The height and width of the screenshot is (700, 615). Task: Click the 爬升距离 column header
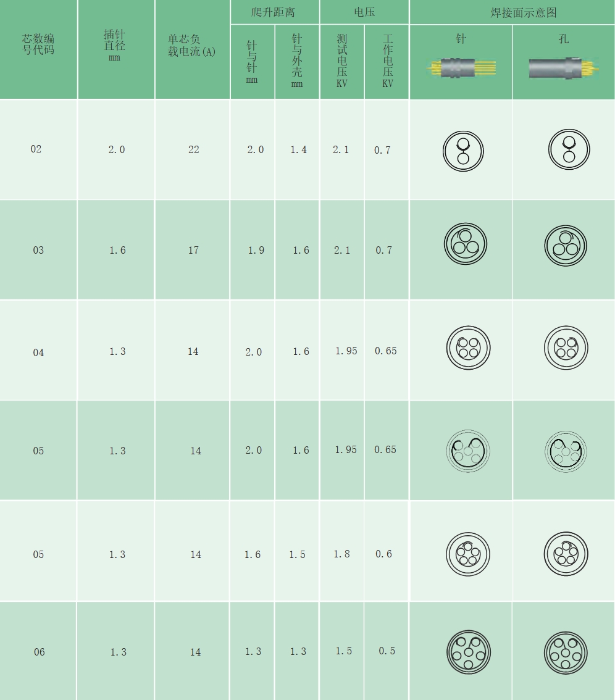274,12
